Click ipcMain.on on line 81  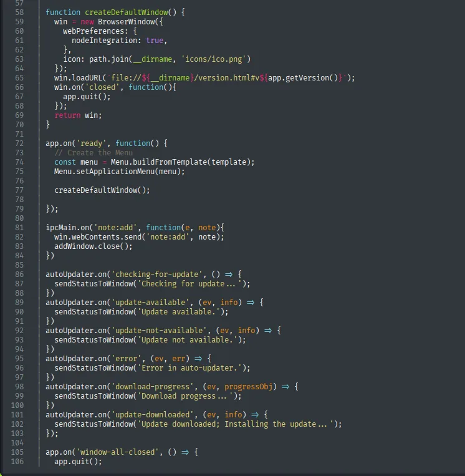pyautogui.click(x=67, y=228)
